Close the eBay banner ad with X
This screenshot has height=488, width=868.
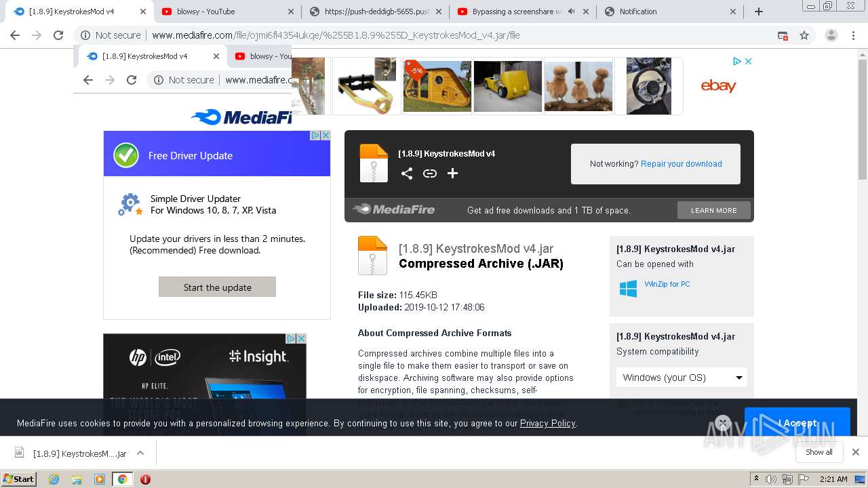[748, 61]
